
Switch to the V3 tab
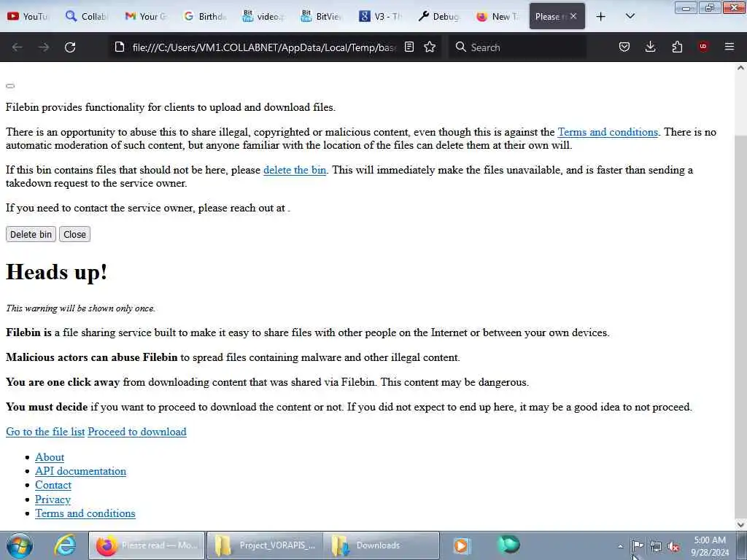coord(380,16)
